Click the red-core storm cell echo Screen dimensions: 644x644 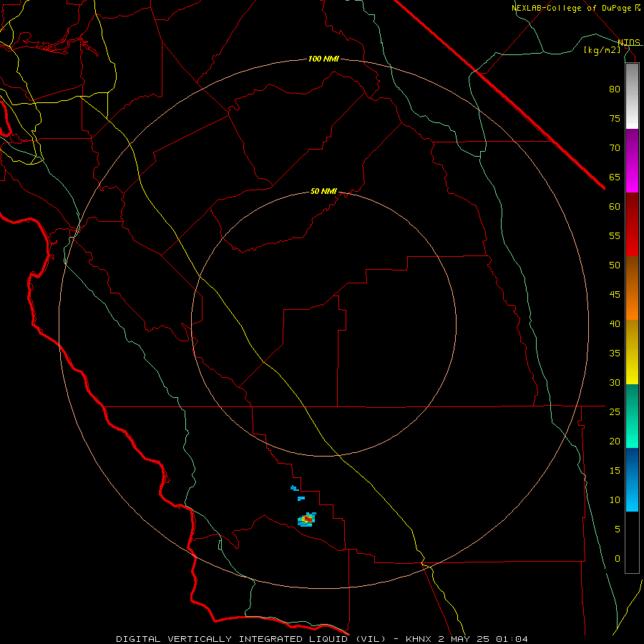[x=307, y=519]
